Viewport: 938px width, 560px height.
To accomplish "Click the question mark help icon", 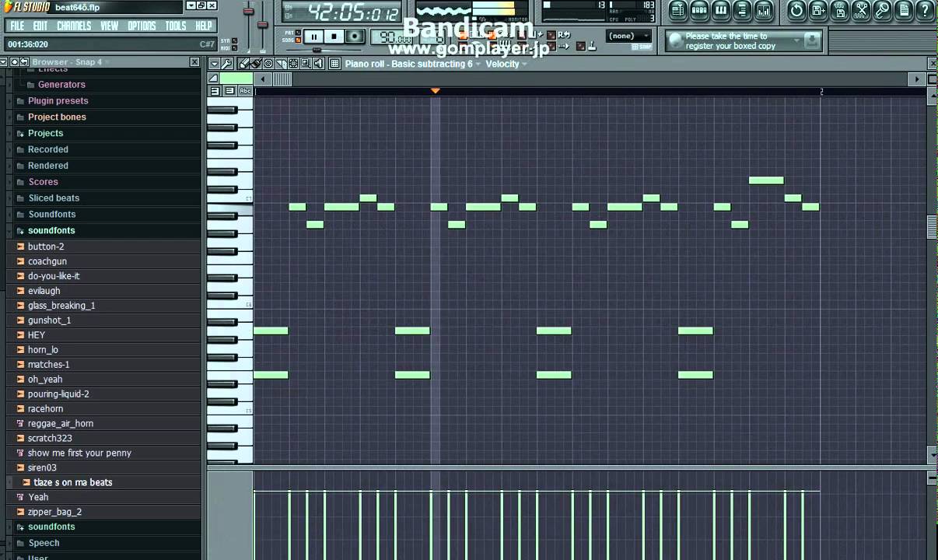I will [x=925, y=10].
